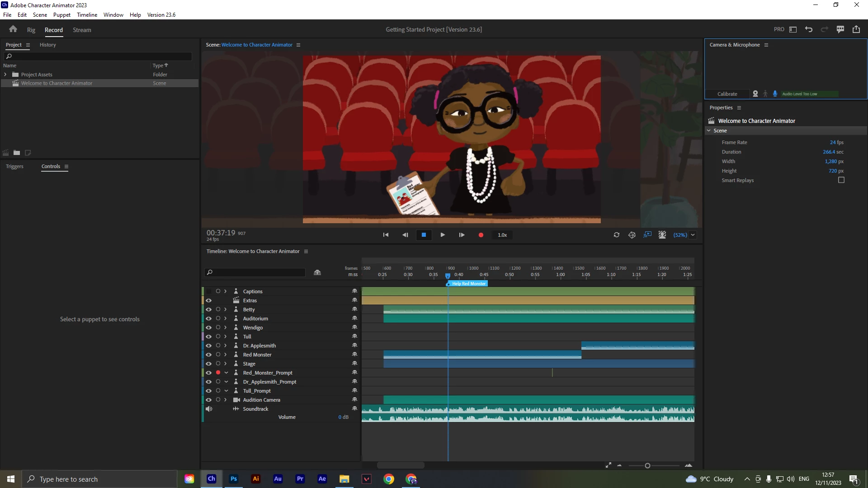Collapse the Dr_Applesmith_Prompt track
The width and height of the screenshot is (868, 488).
click(226, 382)
